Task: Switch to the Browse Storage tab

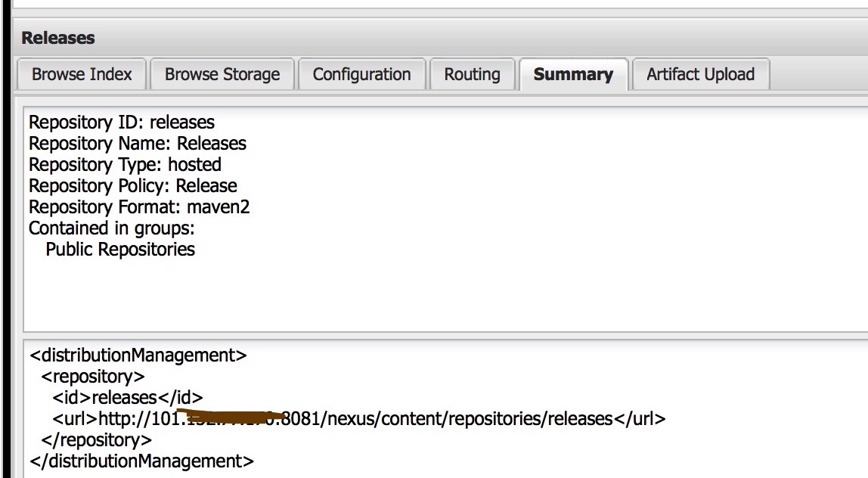Action: pyautogui.click(x=222, y=74)
